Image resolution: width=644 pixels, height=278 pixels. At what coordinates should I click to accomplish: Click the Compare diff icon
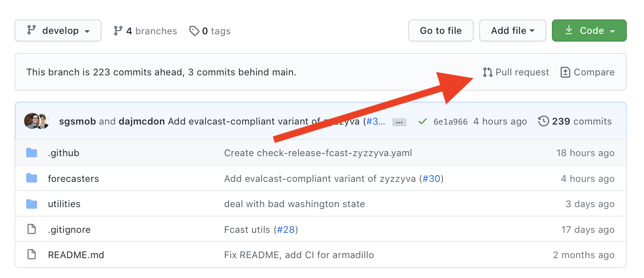click(x=565, y=72)
